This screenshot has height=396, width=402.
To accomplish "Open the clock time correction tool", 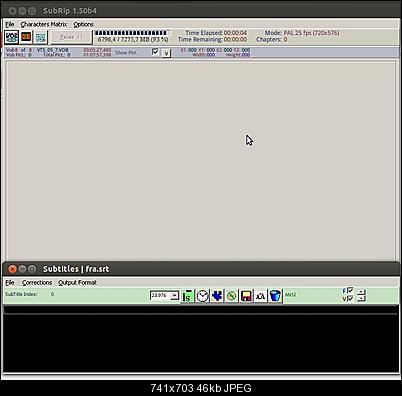I will (x=202, y=296).
